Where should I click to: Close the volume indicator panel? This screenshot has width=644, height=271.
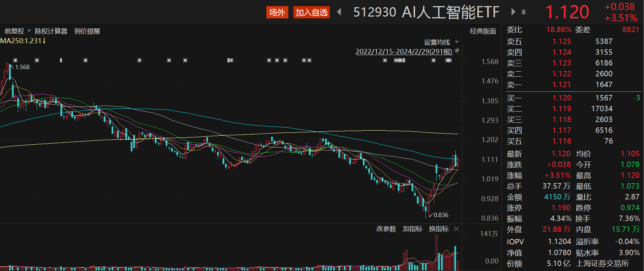point(457,229)
